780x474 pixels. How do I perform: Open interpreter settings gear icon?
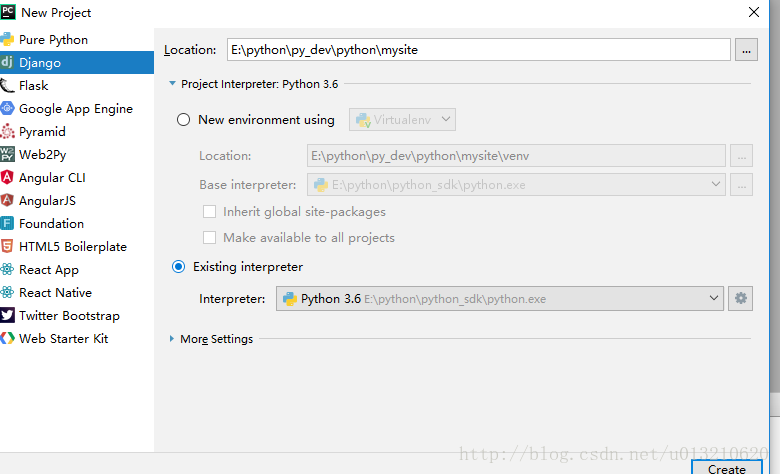coord(740,298)
